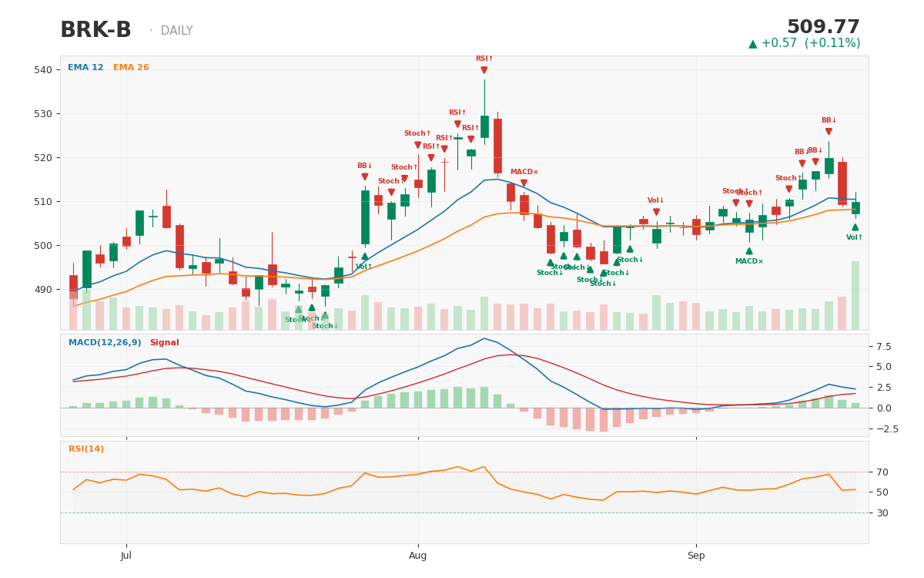Viewport: 924px width, 578px height.
Task: Select the BB↓ marker above the tall late-July candle
Action: click(x=365, y=176)
